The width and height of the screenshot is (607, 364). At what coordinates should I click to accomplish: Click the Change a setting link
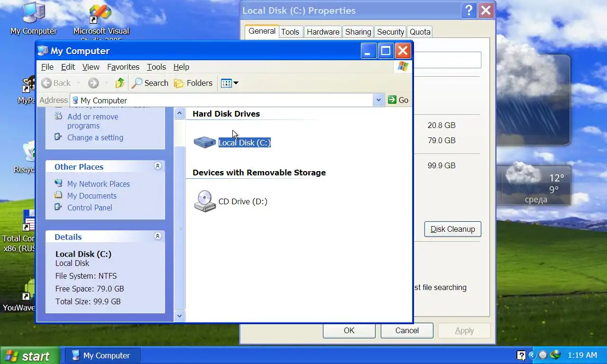(95, 137)
